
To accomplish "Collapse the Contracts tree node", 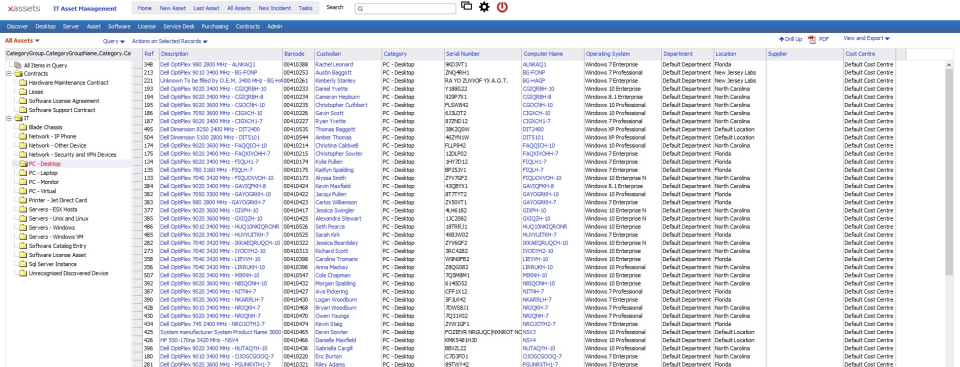I will (x=9, y=74).
